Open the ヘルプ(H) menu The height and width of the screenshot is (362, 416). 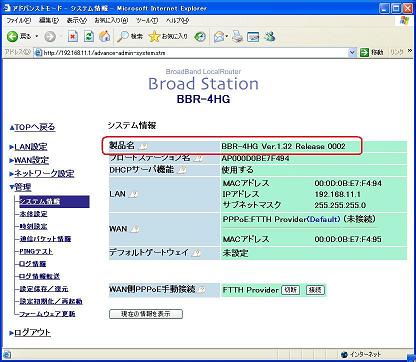(x=177, y=21)
